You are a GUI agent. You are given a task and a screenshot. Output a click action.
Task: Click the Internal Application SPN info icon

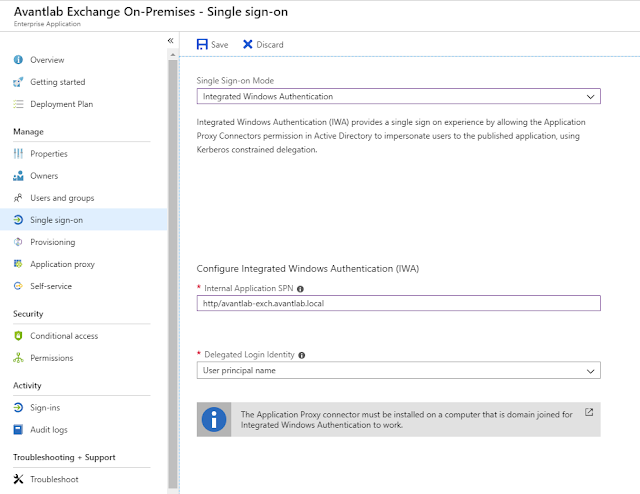point(300,289)
